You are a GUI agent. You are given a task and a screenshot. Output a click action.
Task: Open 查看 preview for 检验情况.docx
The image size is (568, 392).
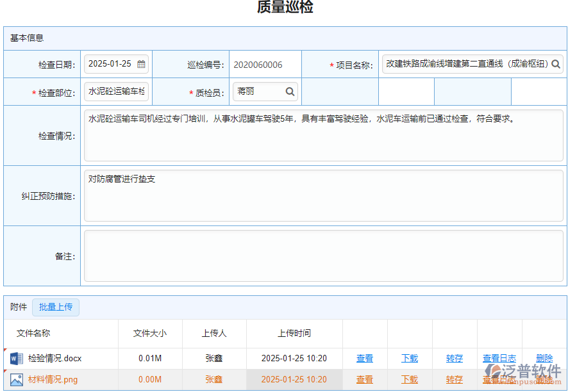[x=364, y=358]
